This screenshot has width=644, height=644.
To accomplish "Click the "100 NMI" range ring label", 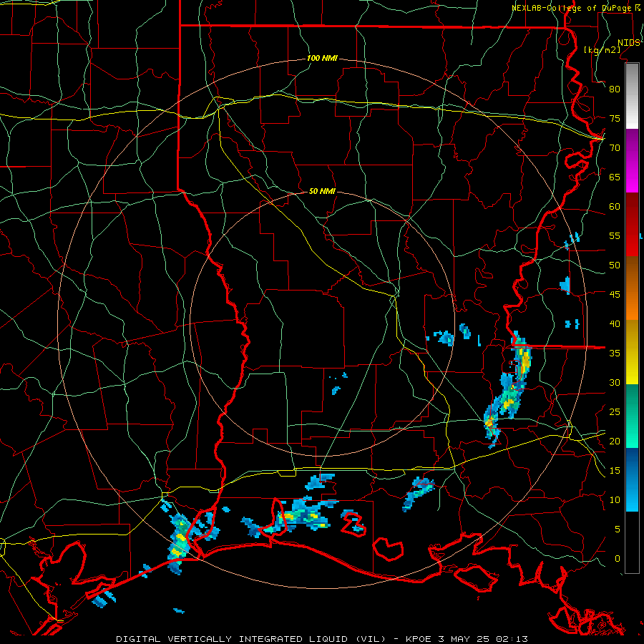I will [x=322, y=59].
